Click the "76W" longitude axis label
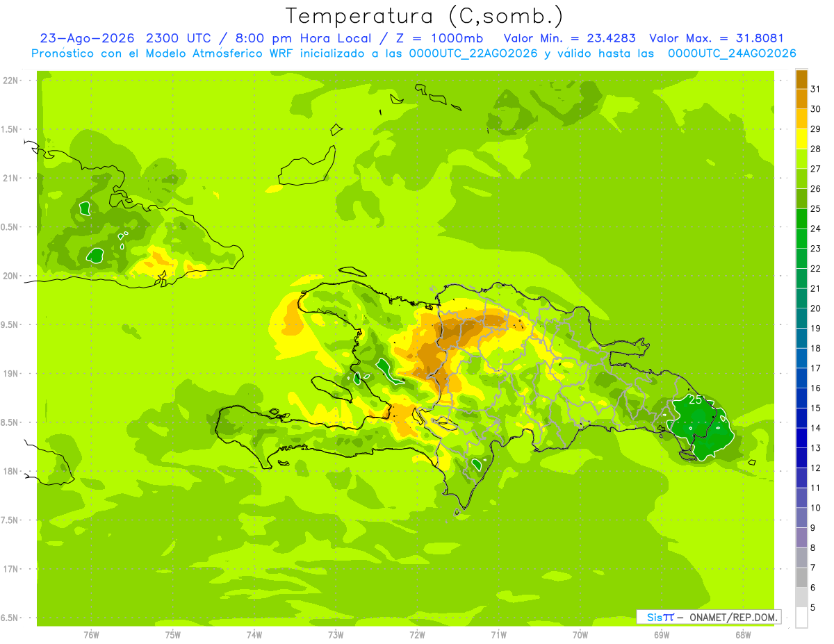This screenshot has height=644, width=834. 91,634
